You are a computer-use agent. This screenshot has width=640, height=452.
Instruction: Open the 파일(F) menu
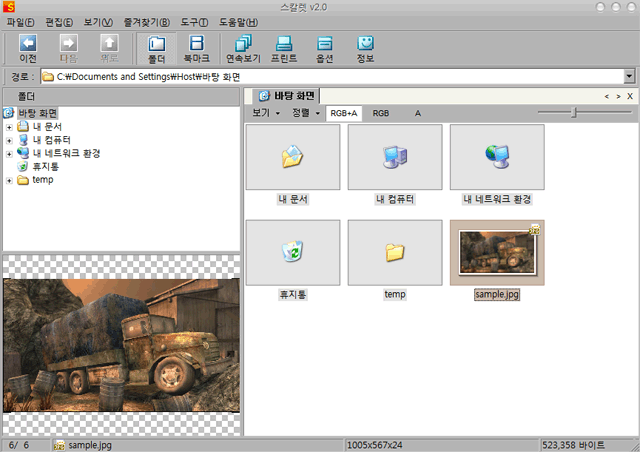20,22
